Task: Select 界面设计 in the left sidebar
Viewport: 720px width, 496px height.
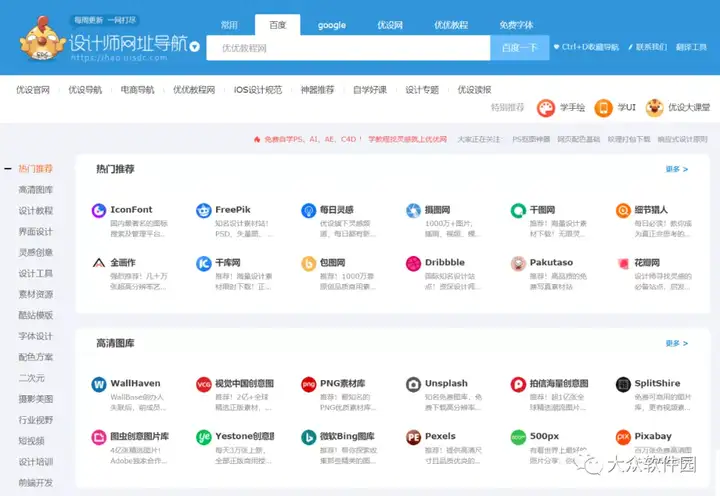Action: (x=36, y=231)
